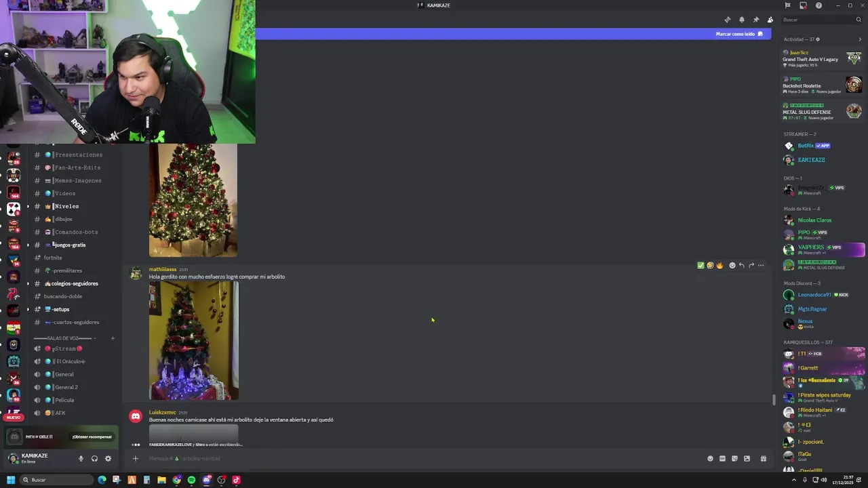Screen dimensions: 868x488
Task: Expand the juegos-gratis channel arrow
Action: coord(28,245)
